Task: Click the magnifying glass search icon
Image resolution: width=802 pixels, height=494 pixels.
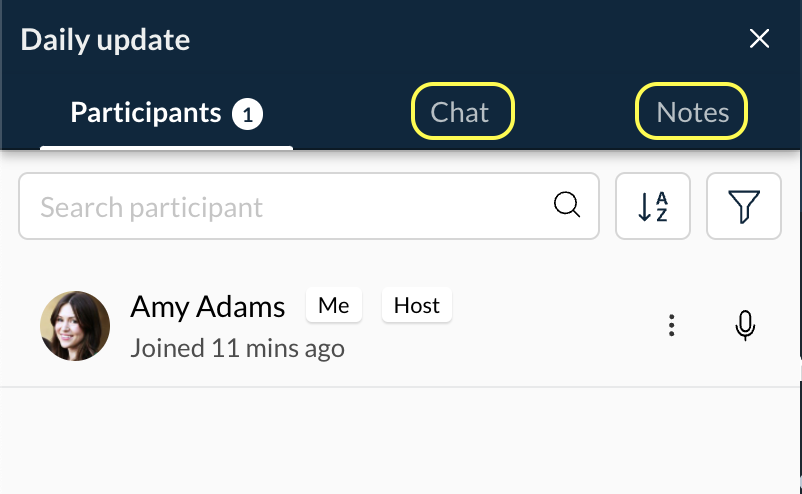Action: coord(567,206)
